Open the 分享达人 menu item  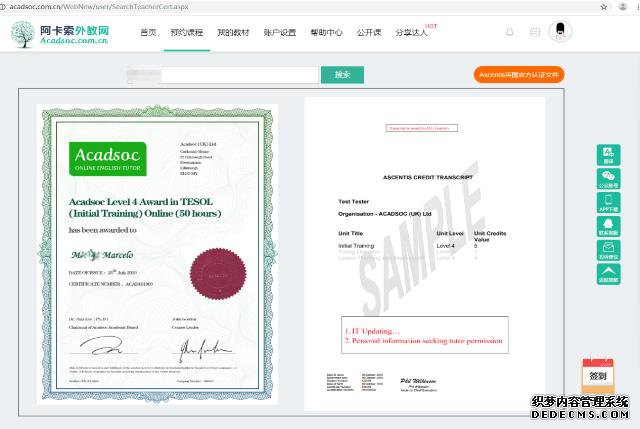point(411,32)
